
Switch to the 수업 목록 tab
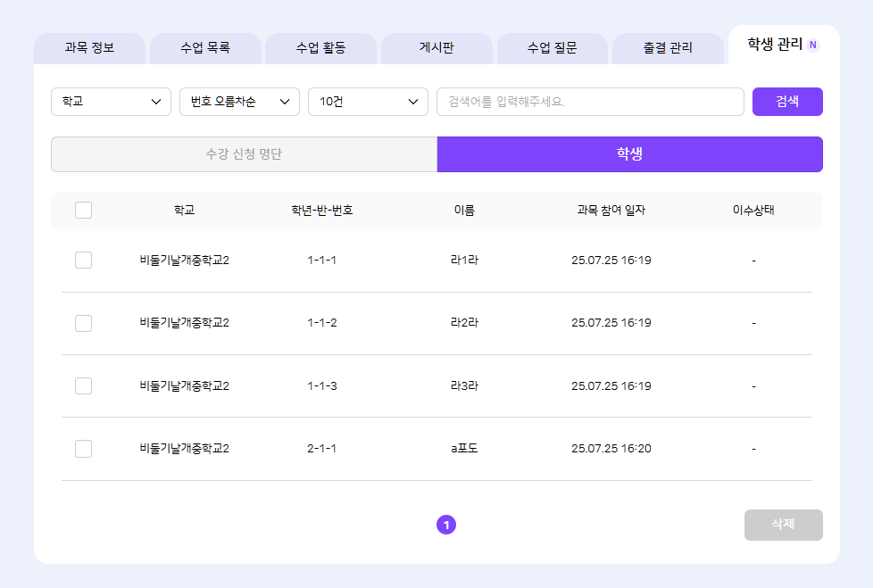[205, 48]
